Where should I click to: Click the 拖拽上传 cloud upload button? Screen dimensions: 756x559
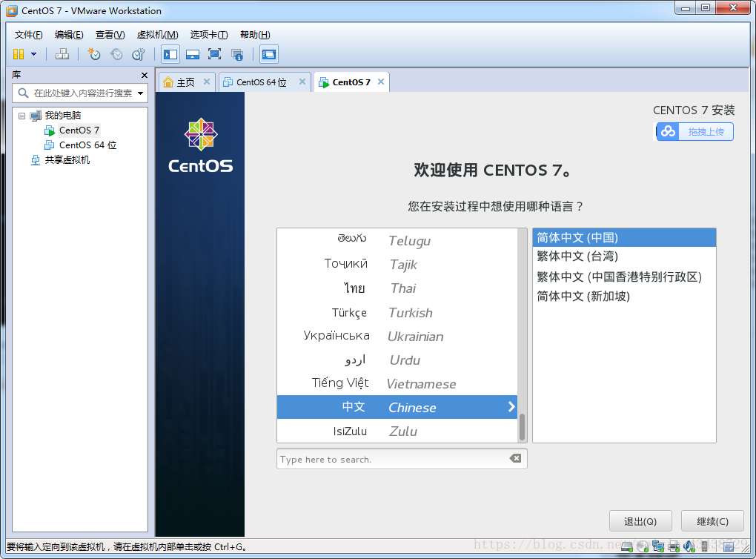694,131
